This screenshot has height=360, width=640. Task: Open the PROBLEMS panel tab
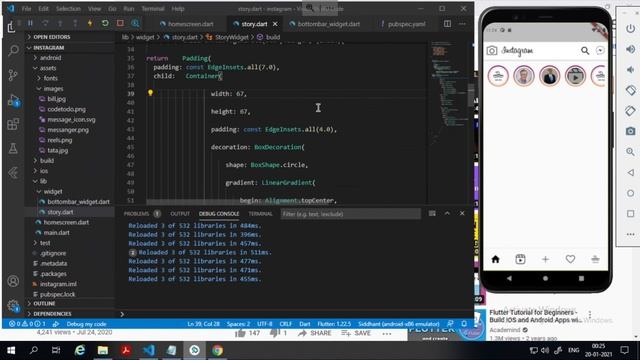[x=136, y=214]
